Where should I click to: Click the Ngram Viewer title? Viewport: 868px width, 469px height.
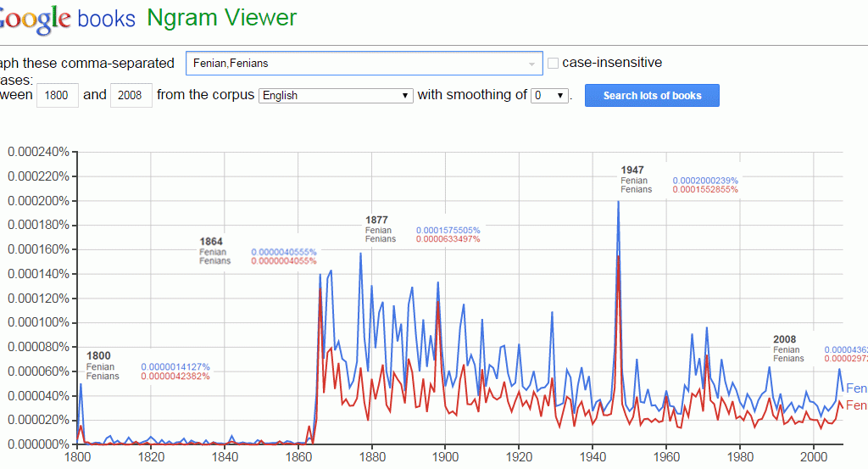pyautogui.click(x=221, y=18)
